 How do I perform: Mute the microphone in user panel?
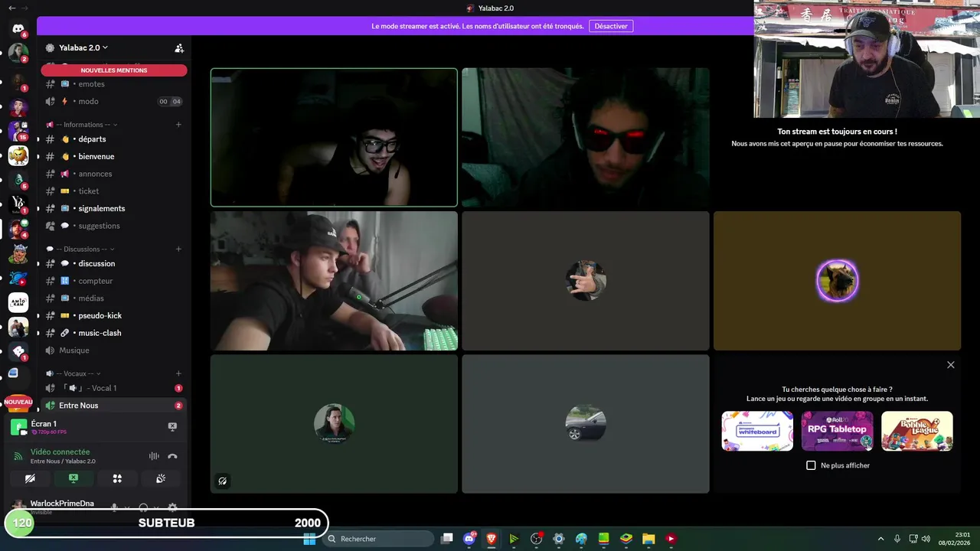(115, 507)
